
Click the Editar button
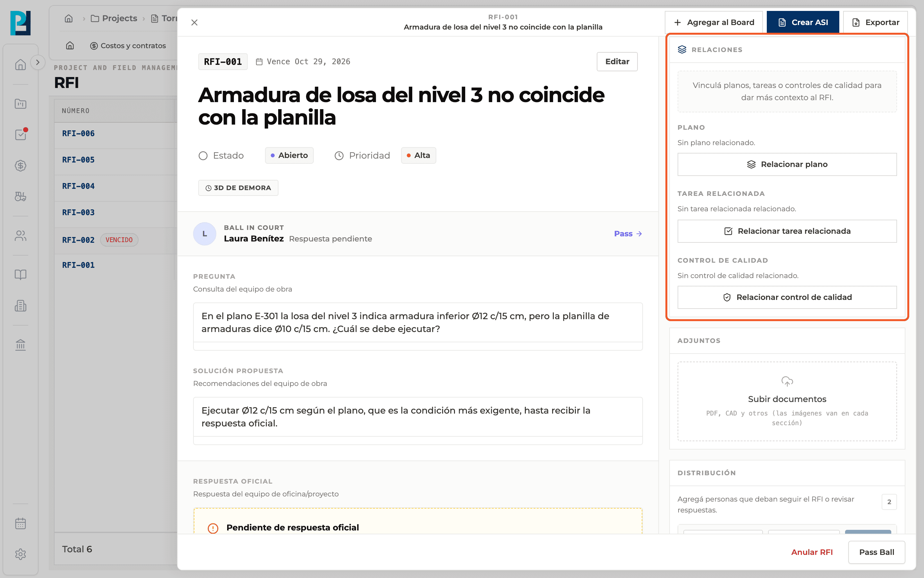[617, 62]
